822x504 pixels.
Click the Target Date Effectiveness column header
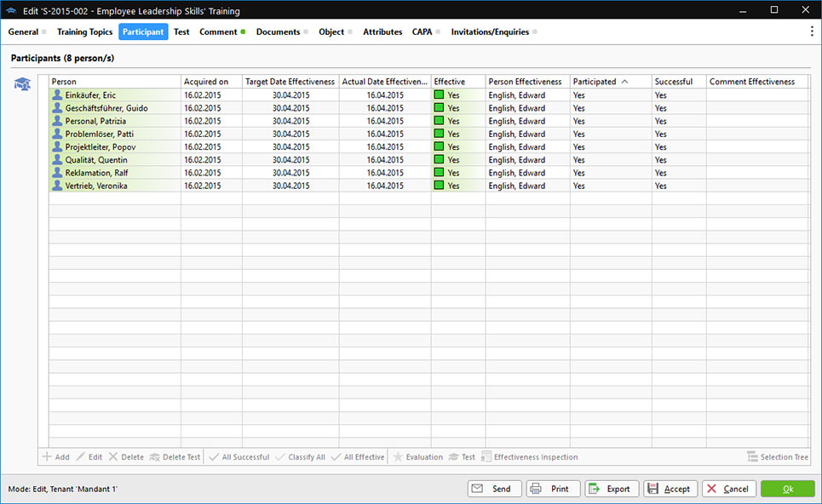pyautogui.click(x=290, y=82)
